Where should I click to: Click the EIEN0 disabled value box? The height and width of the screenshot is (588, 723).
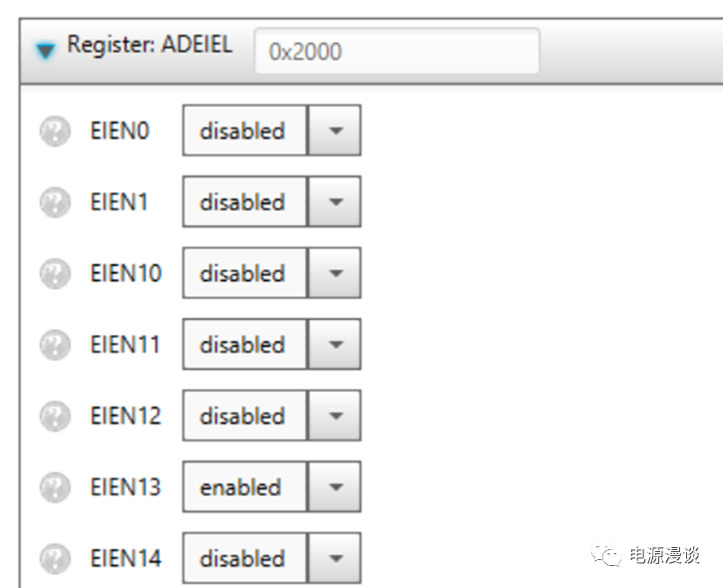[243, 132]
